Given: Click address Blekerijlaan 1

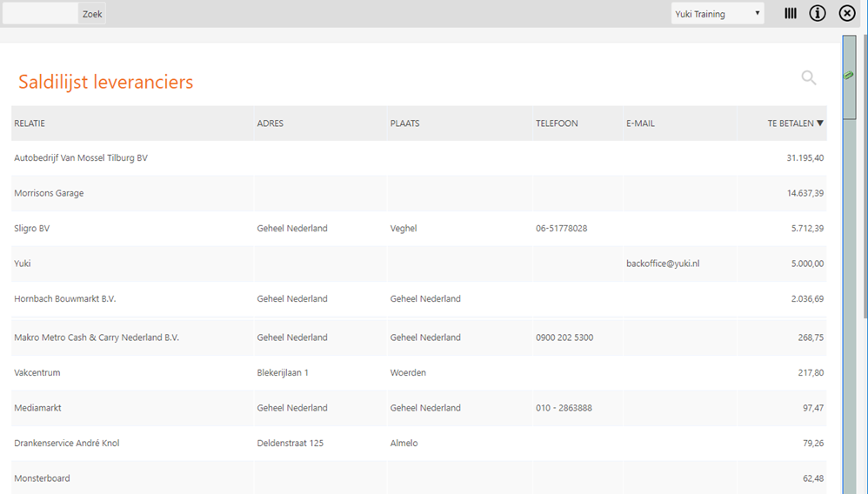Looking at the screenshot, I should click(283, 373).
